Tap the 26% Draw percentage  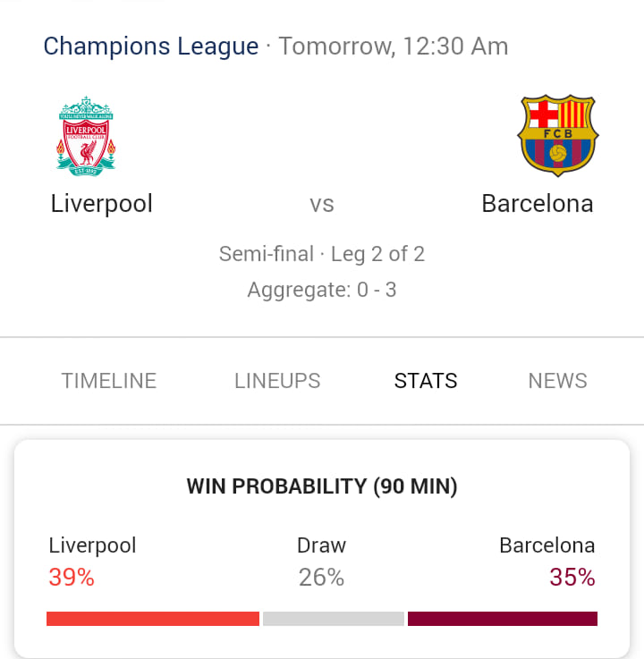(x=322, y=577)
